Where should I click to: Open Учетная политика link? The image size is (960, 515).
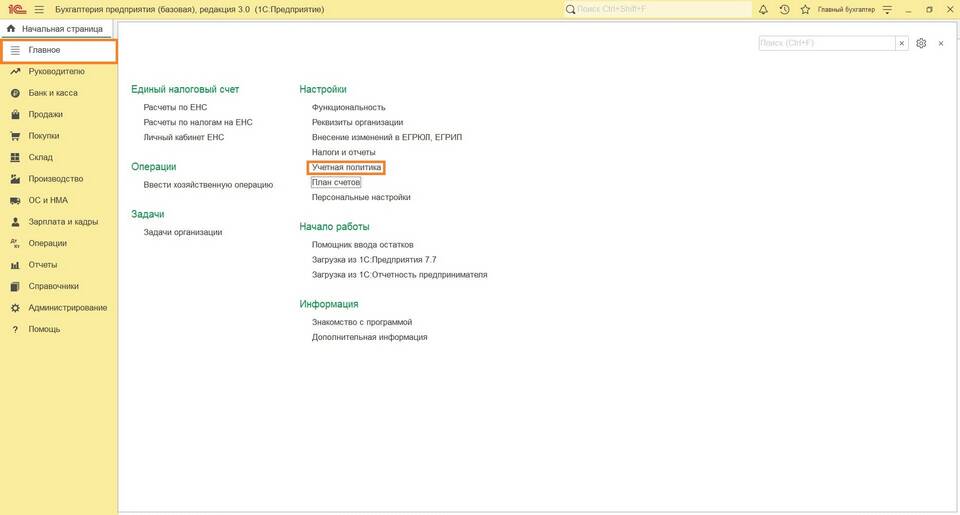pos(346,167)
